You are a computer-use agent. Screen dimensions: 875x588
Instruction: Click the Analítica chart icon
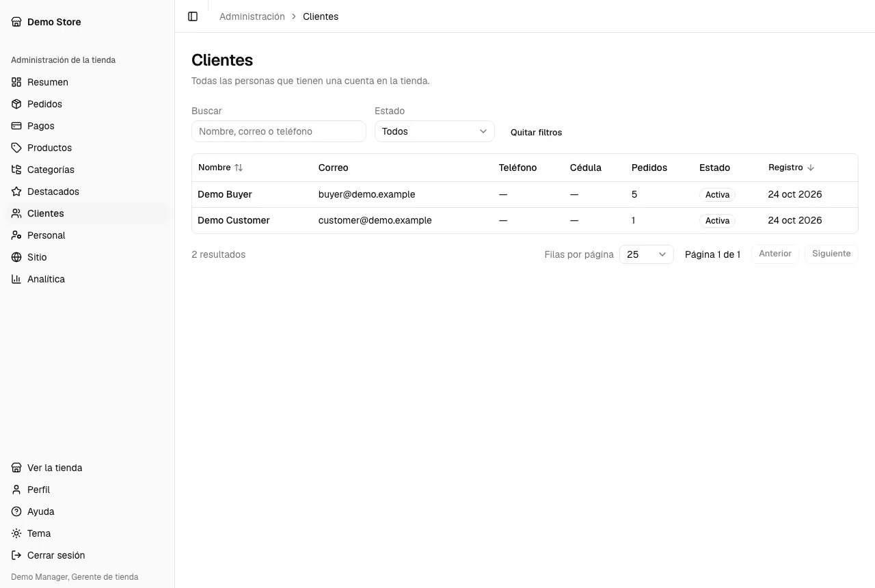16,279
